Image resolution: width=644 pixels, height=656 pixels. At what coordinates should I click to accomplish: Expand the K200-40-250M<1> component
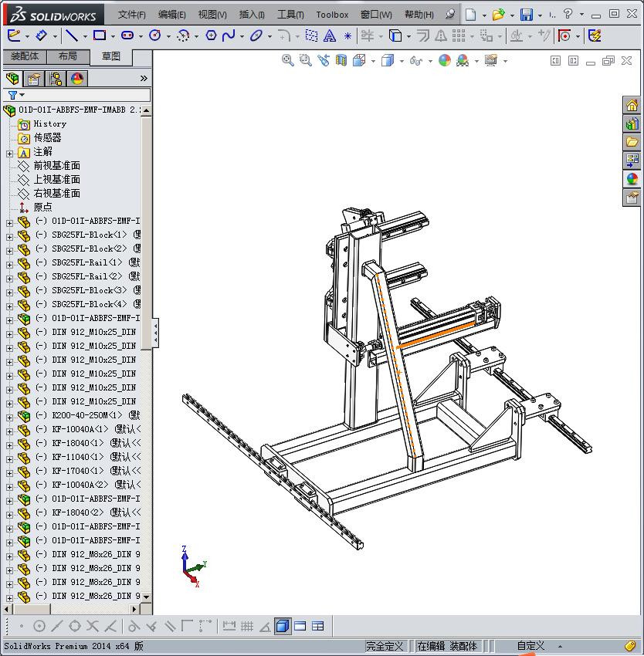9,418
